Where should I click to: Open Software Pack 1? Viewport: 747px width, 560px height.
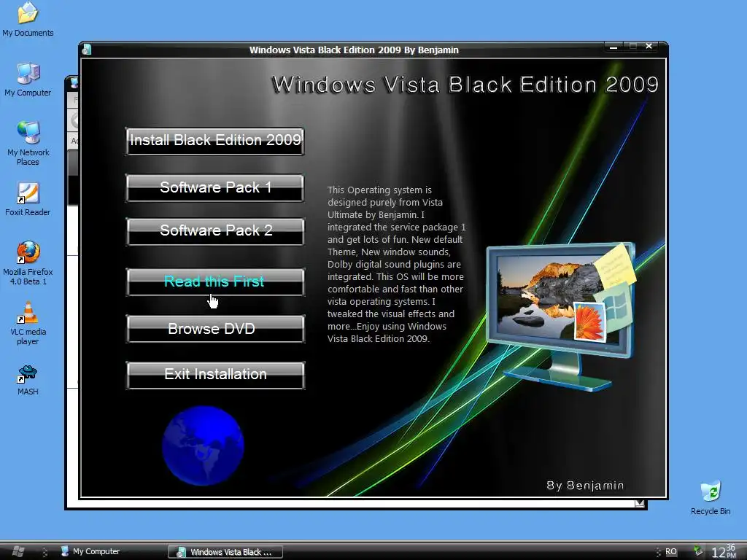[x=215, y=187]
